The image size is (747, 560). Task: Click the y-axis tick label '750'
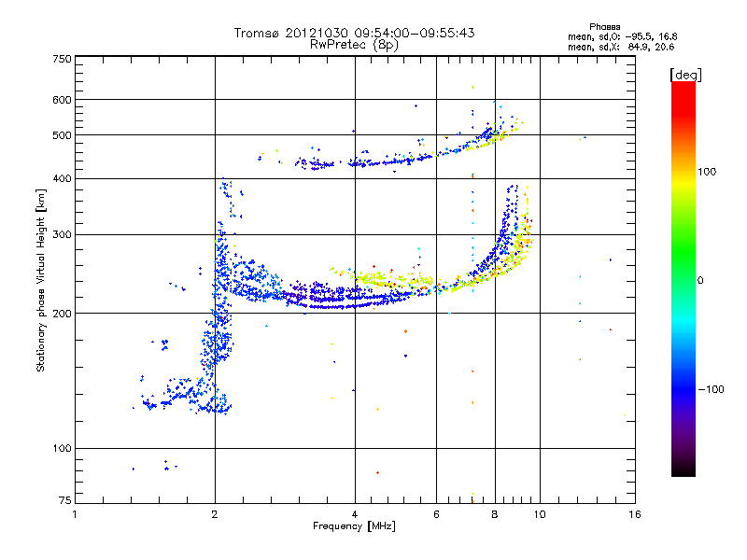click(x=62, y=59)
